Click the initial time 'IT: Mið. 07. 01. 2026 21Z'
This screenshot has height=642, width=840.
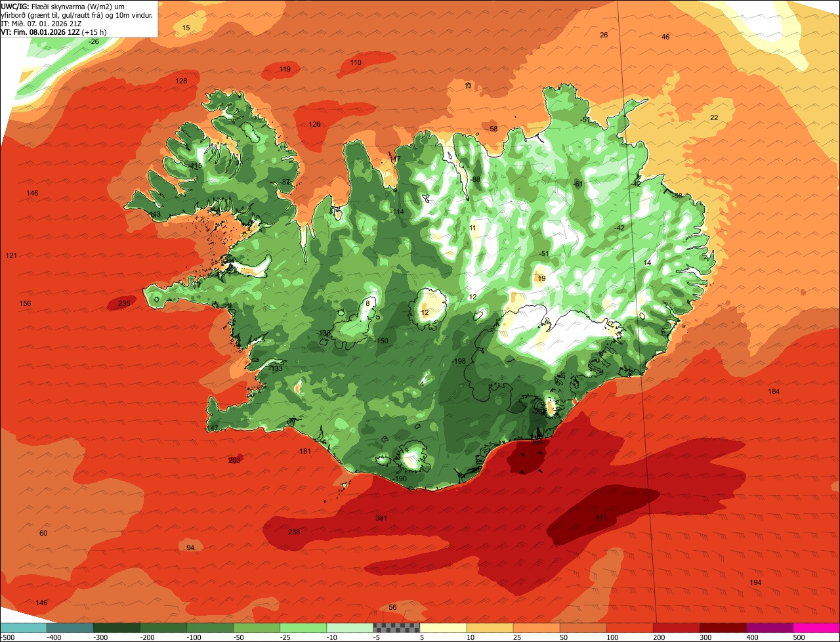41,23
